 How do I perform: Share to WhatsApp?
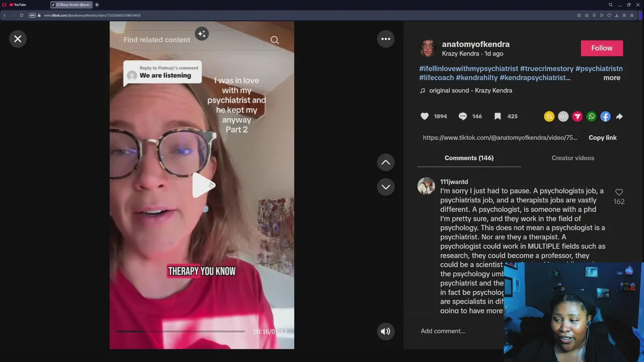pyautogui.click(x=591, y=116)
